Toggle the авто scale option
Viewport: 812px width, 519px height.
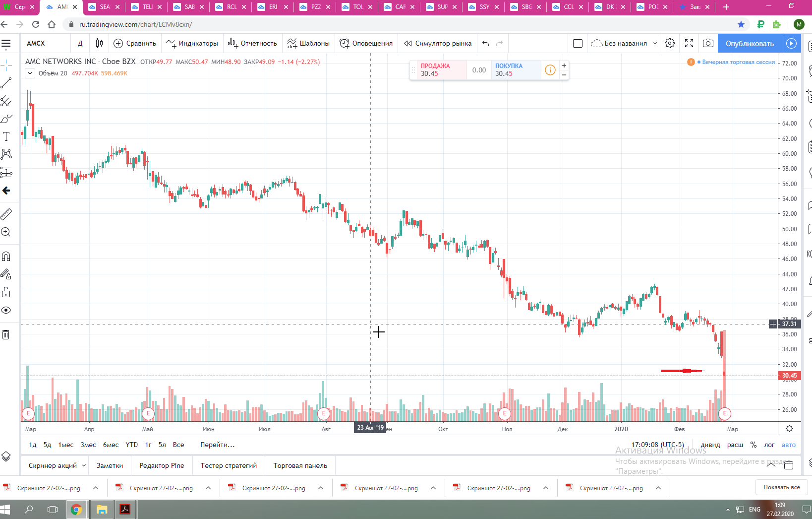(x=789, y=445)
